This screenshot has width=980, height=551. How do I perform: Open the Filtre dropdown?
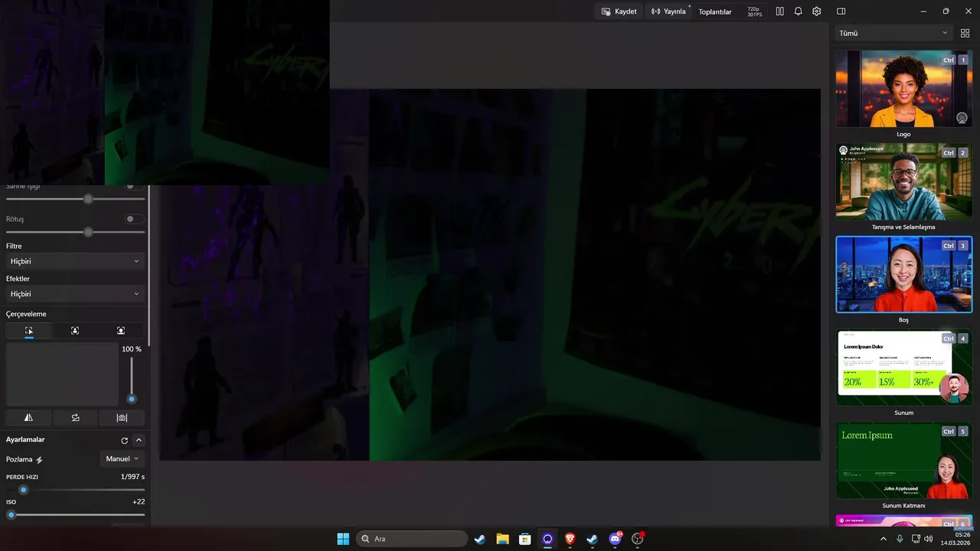point(75,261)
